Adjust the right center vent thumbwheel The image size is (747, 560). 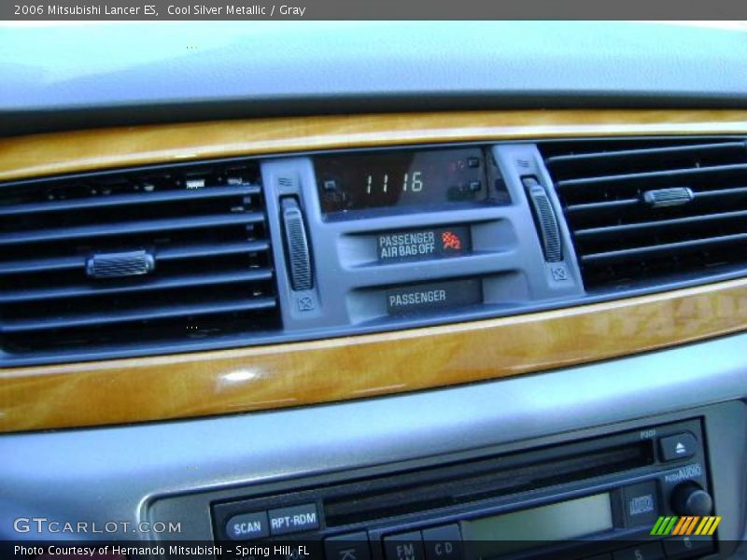click(544, 220)
